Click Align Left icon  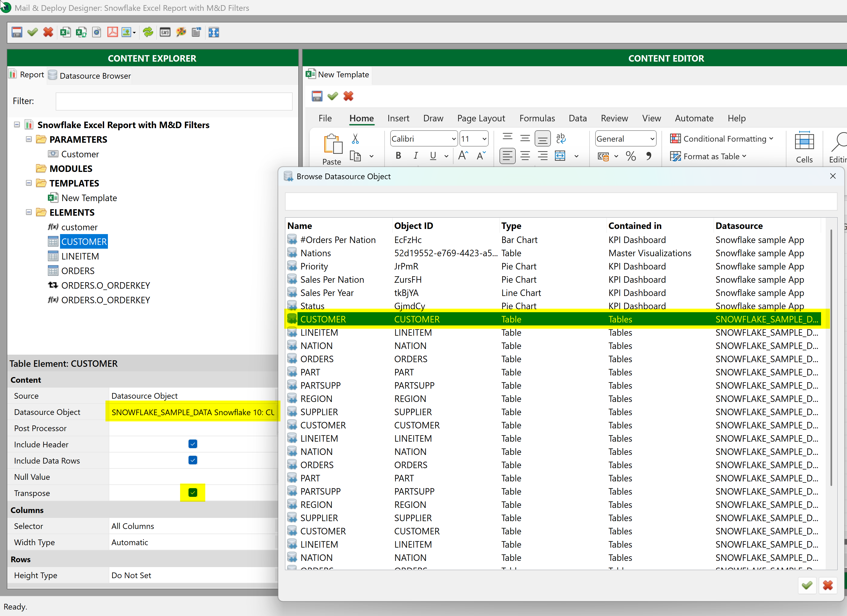pyautogui.click(x=507, y=156)
